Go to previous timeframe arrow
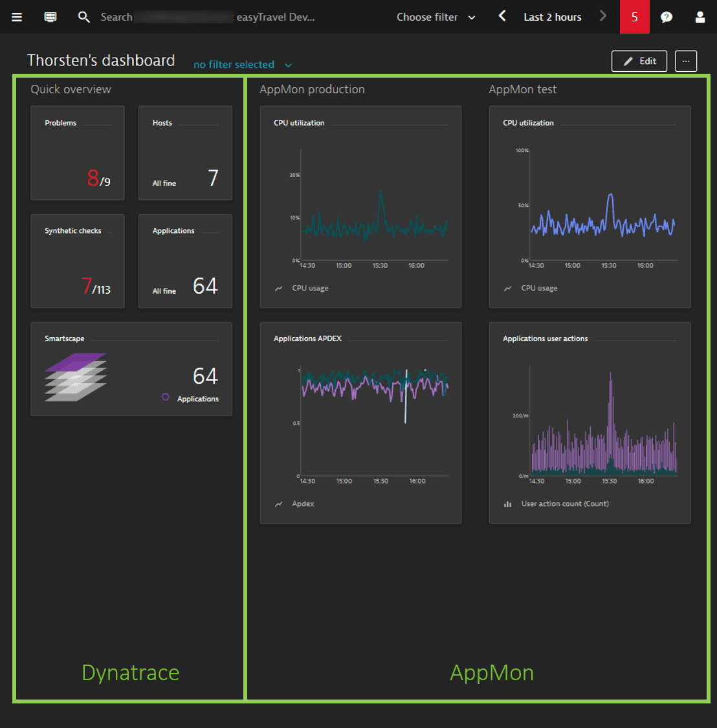This screenshot has width=717, height=728. [502, 16]
